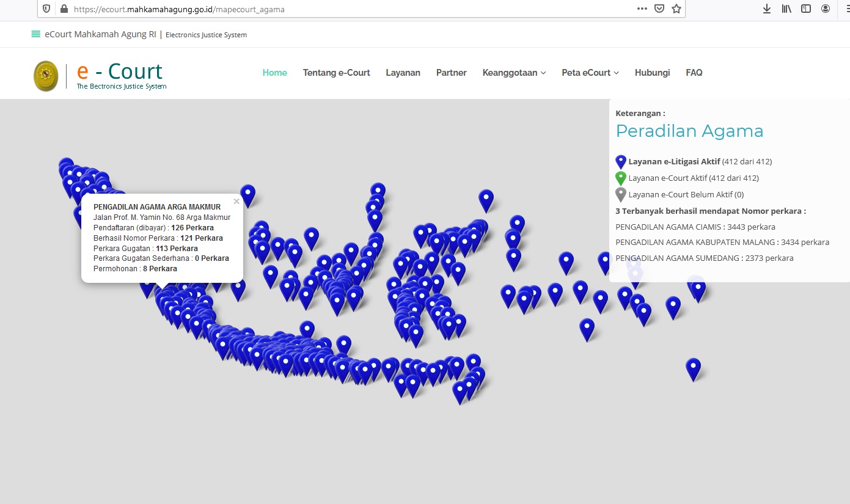Expand the Peta eCourt dropdown menu
This screenshot has height=504, width=850.
[590, 73]
